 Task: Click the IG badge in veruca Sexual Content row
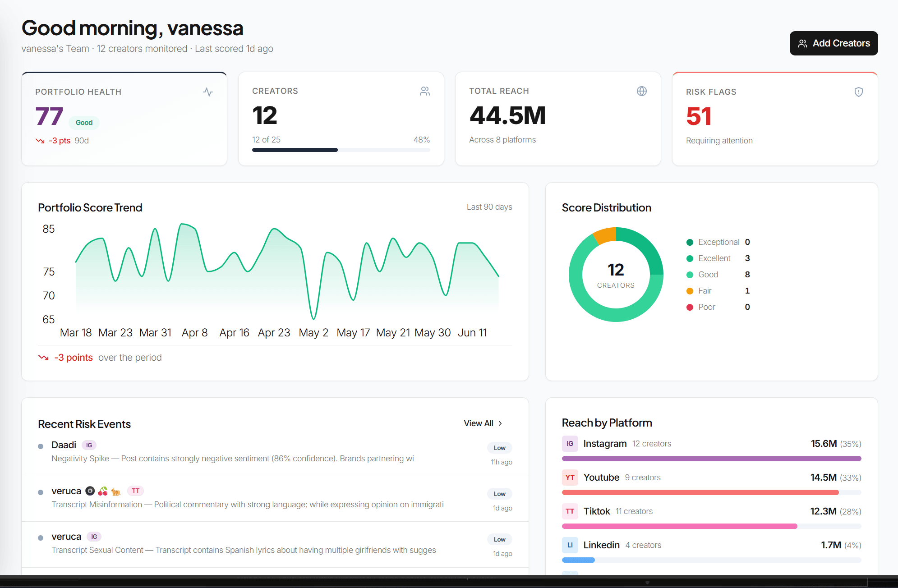click(94, 537)
